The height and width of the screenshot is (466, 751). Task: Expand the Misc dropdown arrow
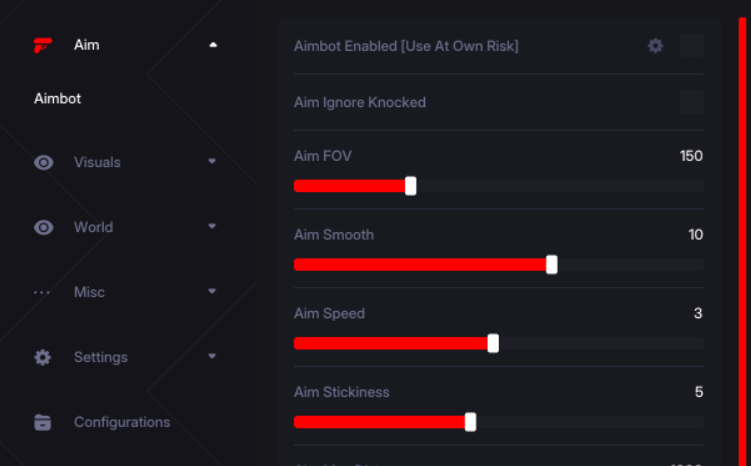tap(212, 291)
